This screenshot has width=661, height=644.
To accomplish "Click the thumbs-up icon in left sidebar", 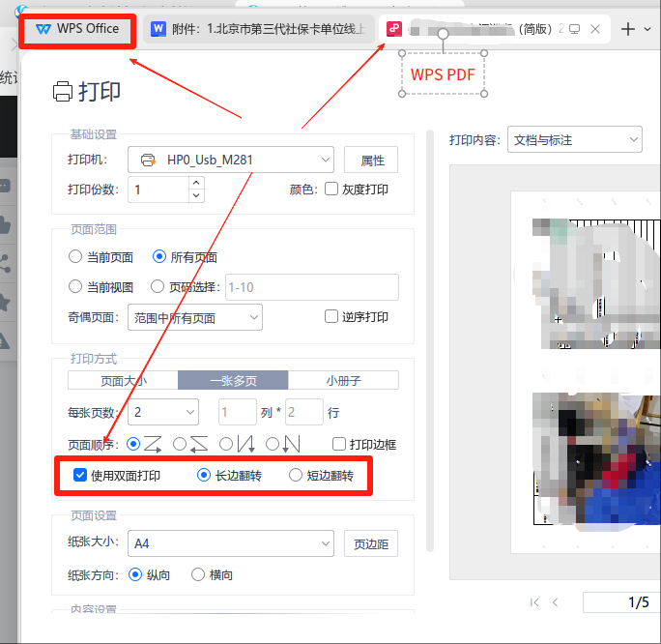I will click(x=5, y=224).
